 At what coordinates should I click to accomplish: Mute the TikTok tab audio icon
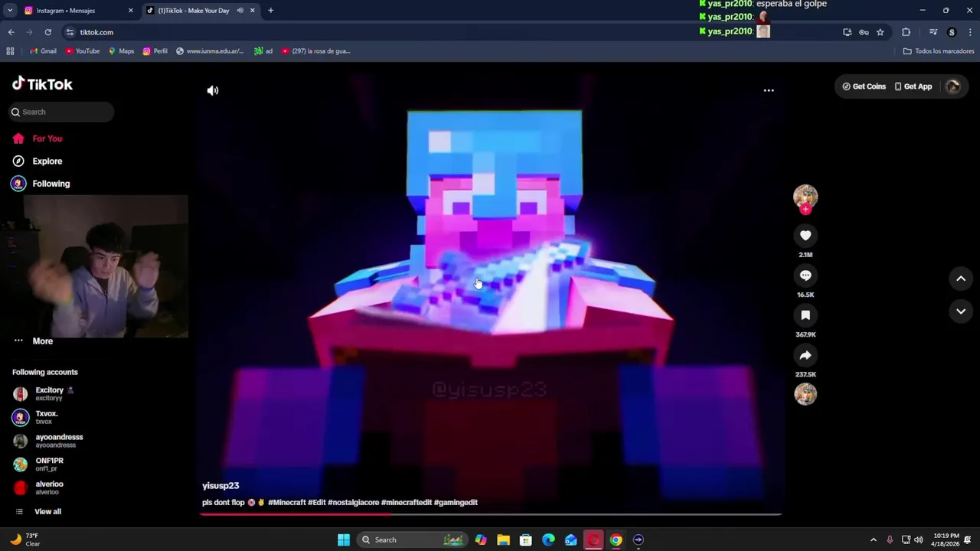(x=240, y=11)
